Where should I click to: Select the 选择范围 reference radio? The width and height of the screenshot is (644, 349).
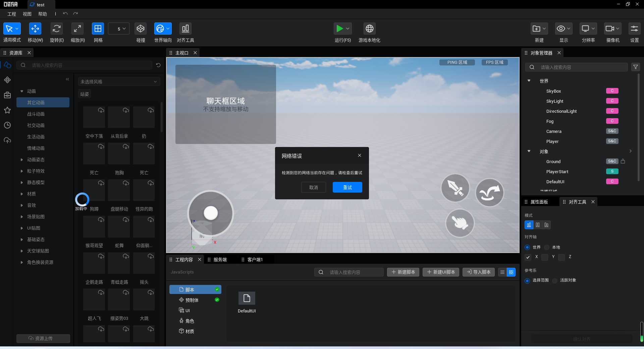527,281
